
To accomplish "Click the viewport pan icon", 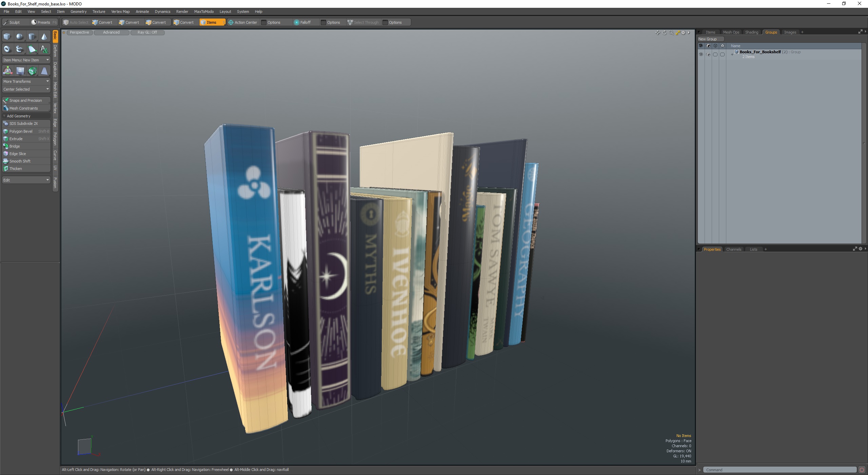I will pos(657,33).
